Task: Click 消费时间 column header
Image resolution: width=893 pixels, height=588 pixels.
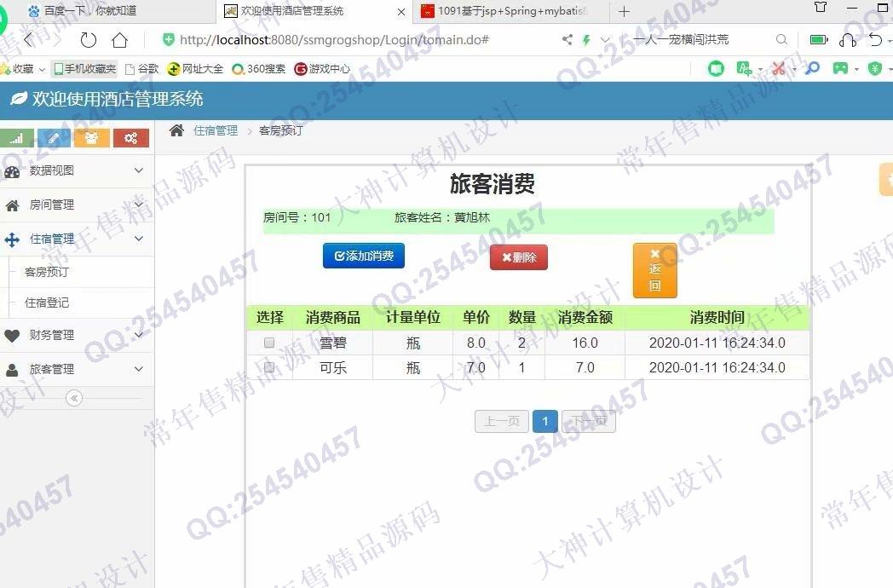Action: point(717,317)
